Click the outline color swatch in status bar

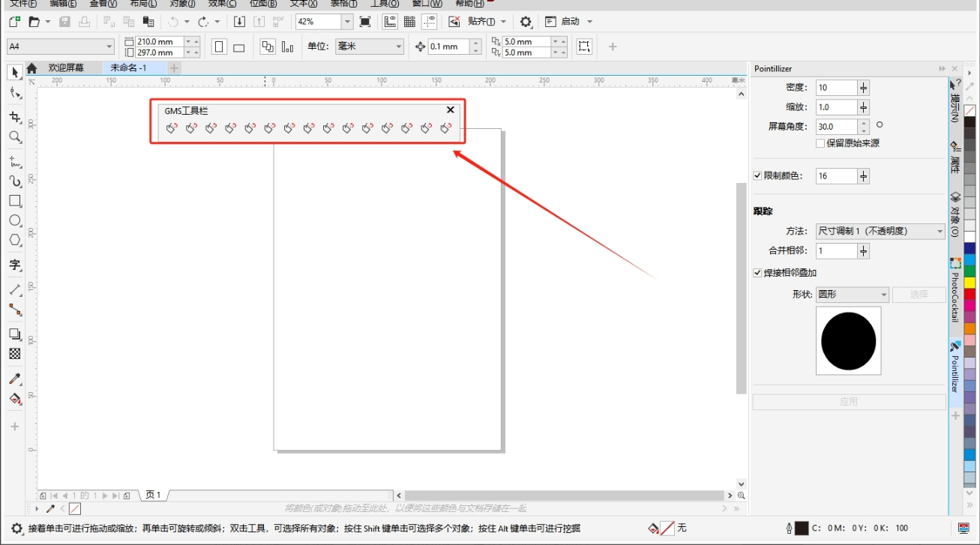(x=802, y=529)
